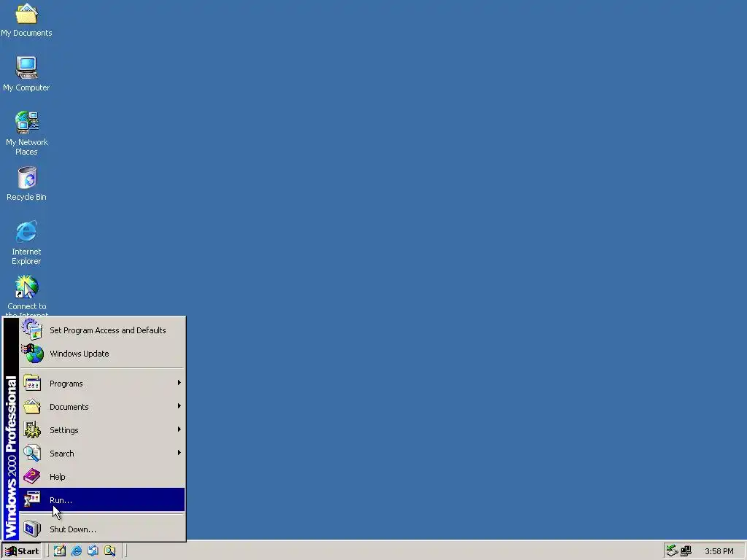Open Set Program Access and Defaults
Image resolution: width=747 pixels, height=560 pixels.
pos(102,330)
